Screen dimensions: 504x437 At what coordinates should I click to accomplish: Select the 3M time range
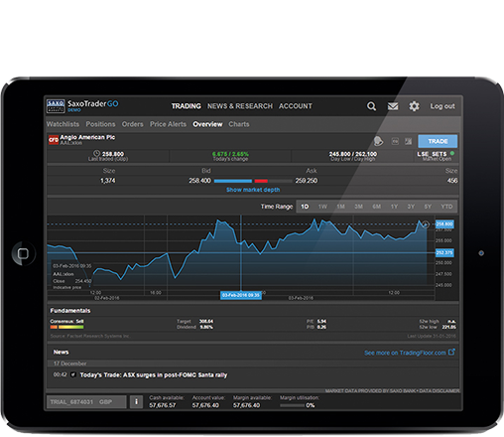tap(358, 207)
